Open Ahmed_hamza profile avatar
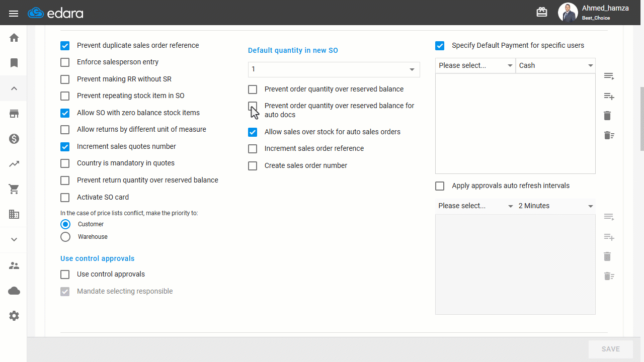This screenshot has width=644, height=362. coord(568,13)
